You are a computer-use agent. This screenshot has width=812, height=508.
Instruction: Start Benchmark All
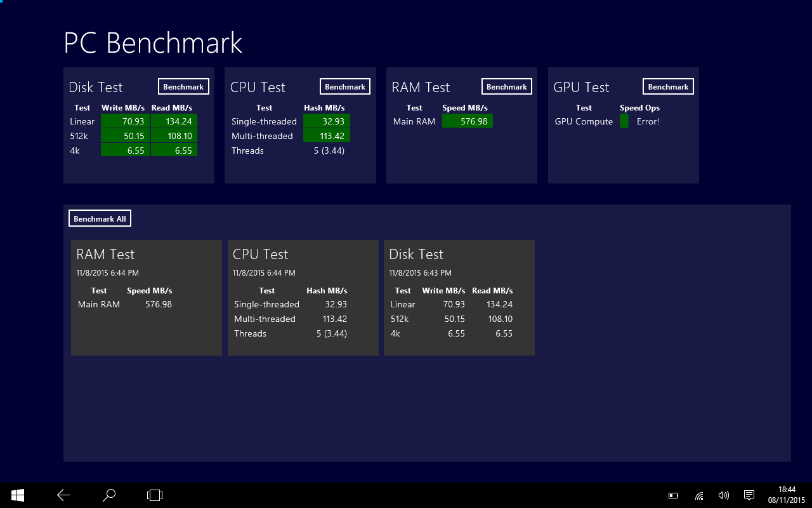coord(100,218)
